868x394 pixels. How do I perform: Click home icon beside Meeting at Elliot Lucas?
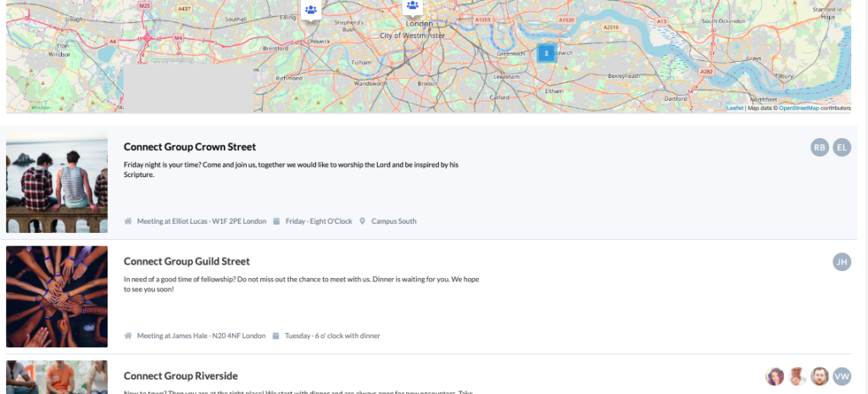tap(128, 221)
